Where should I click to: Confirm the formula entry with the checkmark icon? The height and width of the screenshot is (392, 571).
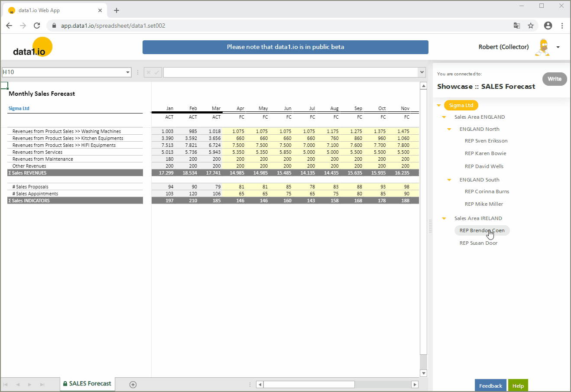click(157, 72)
